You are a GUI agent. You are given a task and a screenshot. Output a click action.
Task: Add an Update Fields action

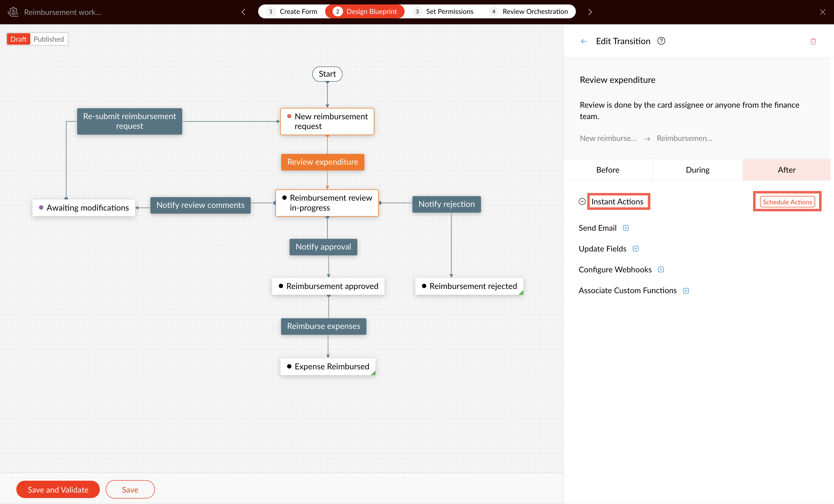coord(636,249)
